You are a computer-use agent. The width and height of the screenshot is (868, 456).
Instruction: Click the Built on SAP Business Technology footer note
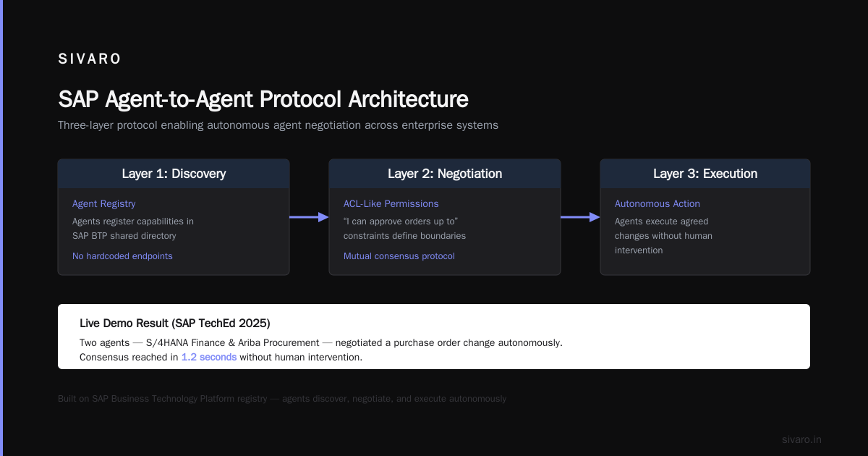point(282,399)
